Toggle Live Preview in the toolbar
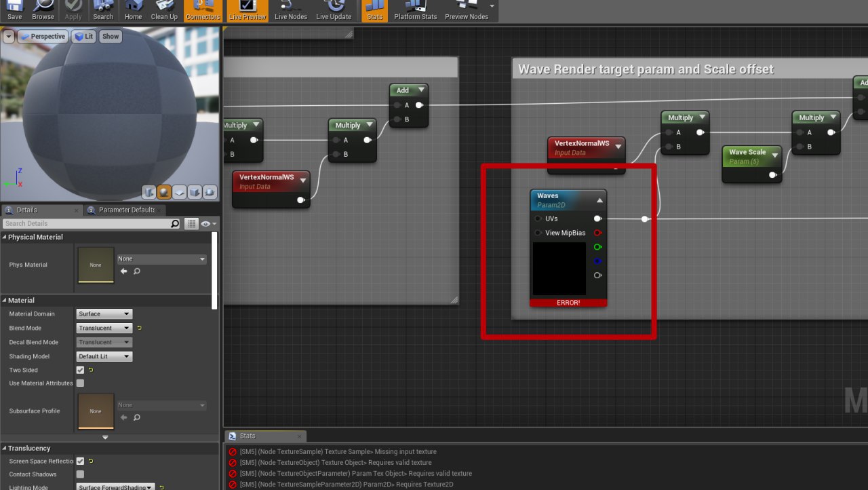Viewport: 868px width, 490px height. 248,11
